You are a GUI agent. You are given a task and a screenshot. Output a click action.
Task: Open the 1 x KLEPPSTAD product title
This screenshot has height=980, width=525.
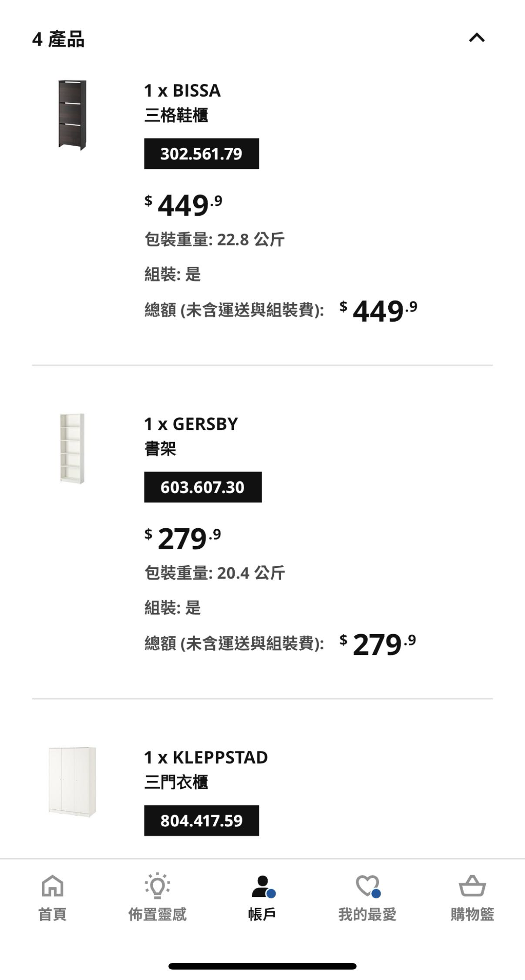pyautogui.click(x=206, y=758)
